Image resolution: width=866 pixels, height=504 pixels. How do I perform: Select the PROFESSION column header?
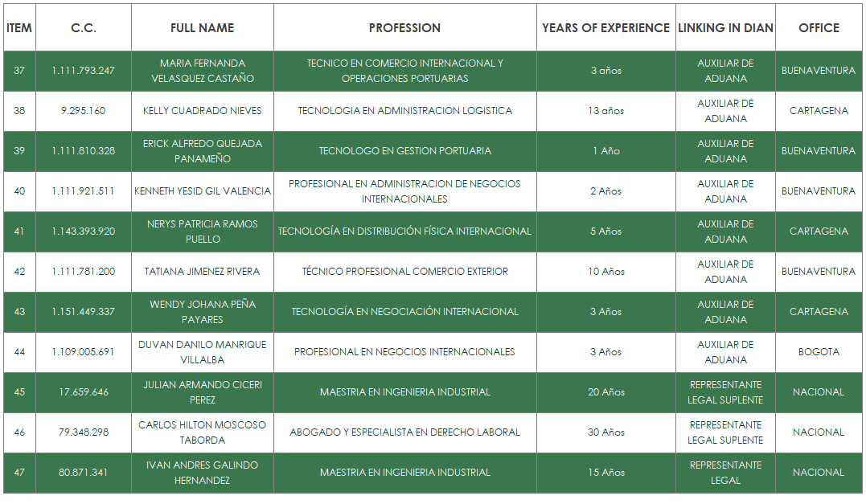[404, 27]
